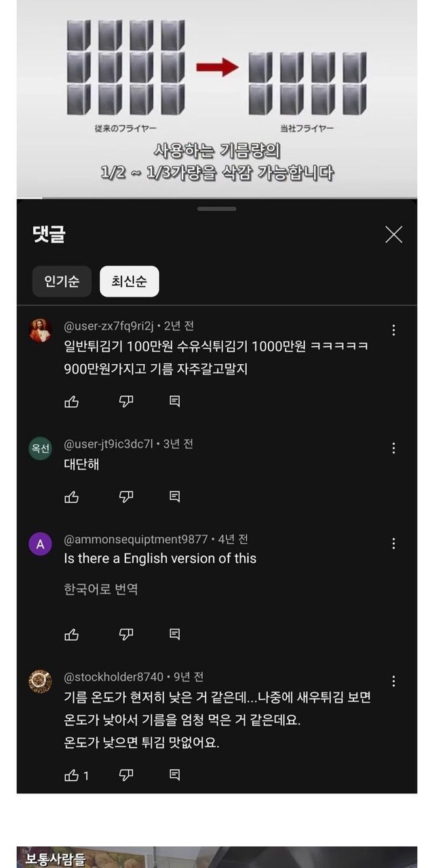The height and width of the screenshot is (868, 434).
Task: Open options menu for stockholder8740 comment
Action: point(393,681)
